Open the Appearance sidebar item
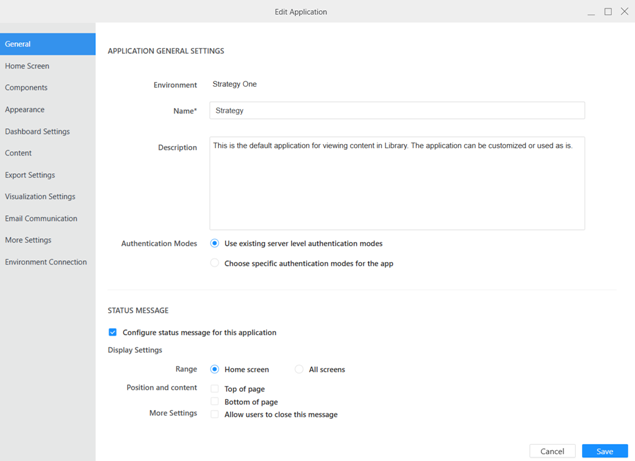 [25, 110]
